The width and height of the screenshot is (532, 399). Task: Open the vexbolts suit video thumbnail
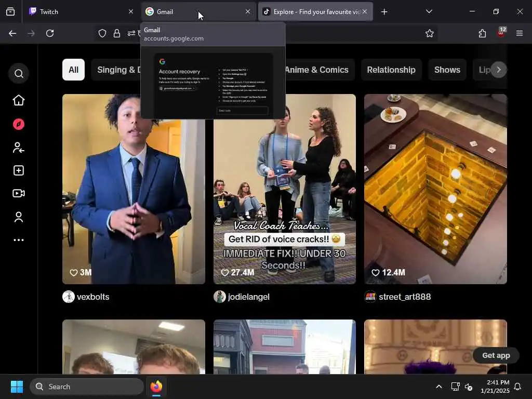[134, 189]
